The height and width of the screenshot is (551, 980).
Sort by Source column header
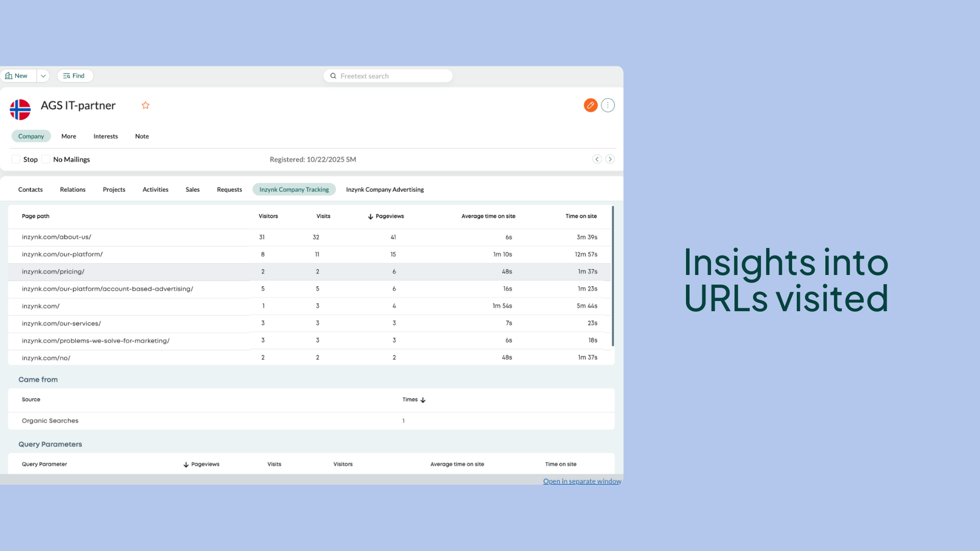point(31,399)
